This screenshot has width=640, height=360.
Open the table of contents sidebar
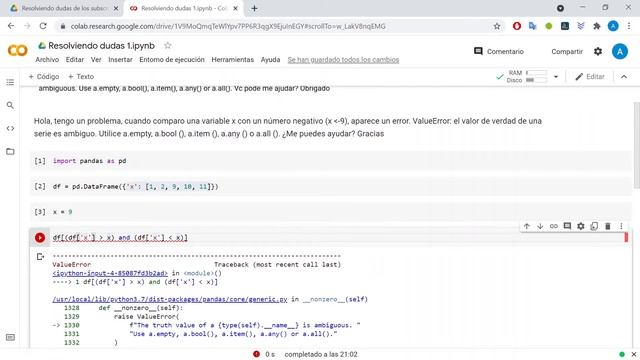tap(10, 82)
